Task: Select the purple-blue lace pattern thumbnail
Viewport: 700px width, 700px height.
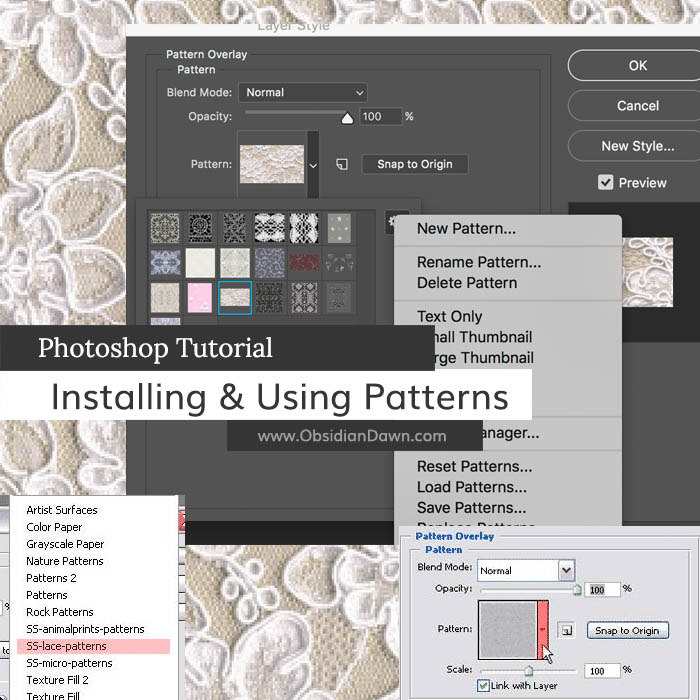Action: pos(270,263)
